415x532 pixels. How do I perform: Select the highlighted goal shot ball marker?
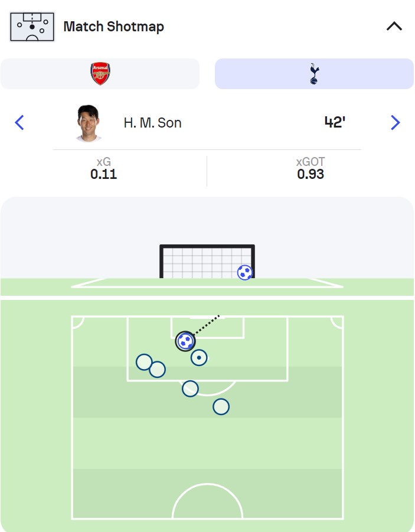pos(185,341)
